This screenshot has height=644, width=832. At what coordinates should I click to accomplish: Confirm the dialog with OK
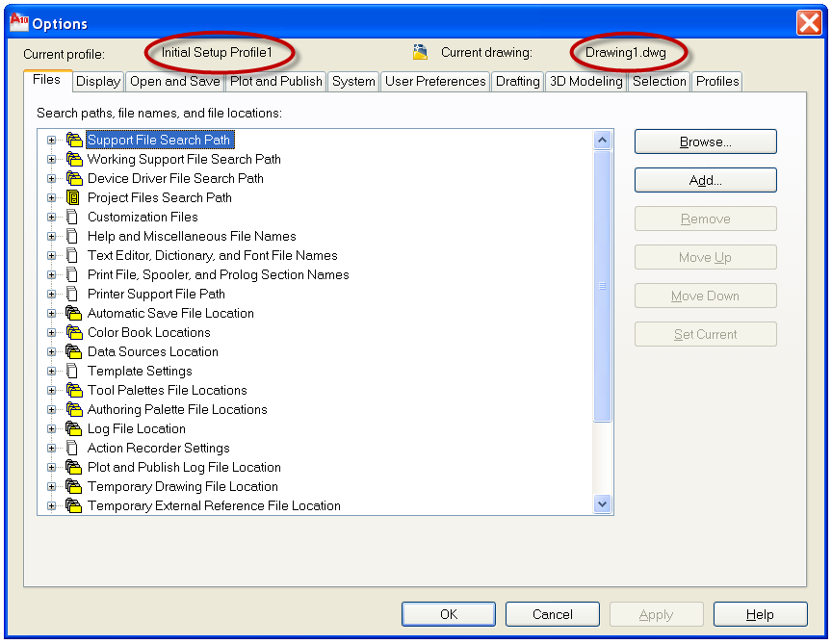(449, 614)
